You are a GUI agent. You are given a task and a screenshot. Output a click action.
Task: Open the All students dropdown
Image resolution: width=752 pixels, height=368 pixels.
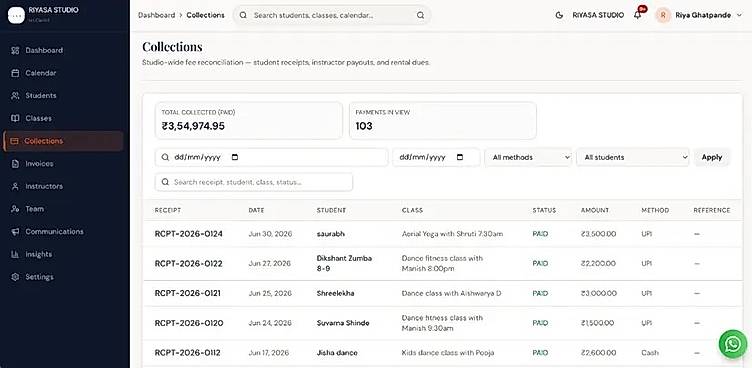tap(633, 157)
